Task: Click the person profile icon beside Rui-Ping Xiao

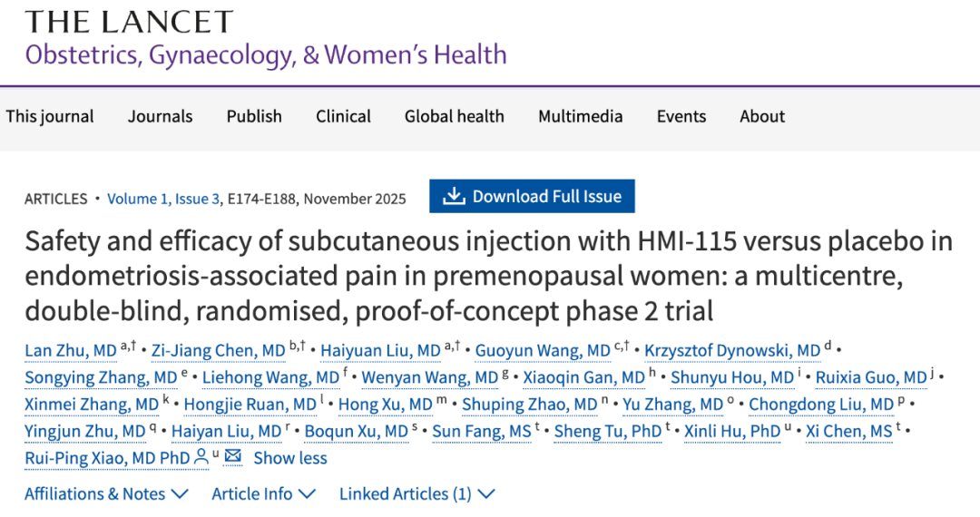Action: click(201, 457)
